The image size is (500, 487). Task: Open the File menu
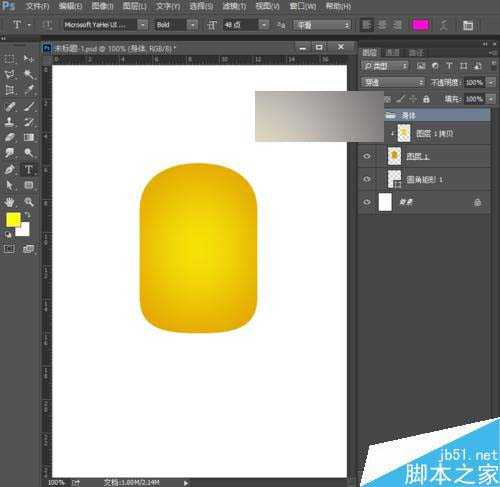[37, 6]
